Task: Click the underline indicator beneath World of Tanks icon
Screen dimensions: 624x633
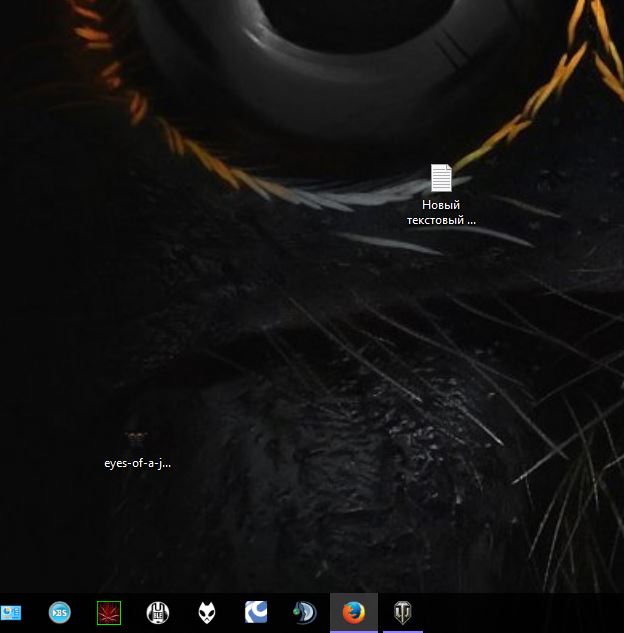Action: click(x=402, y=631)
